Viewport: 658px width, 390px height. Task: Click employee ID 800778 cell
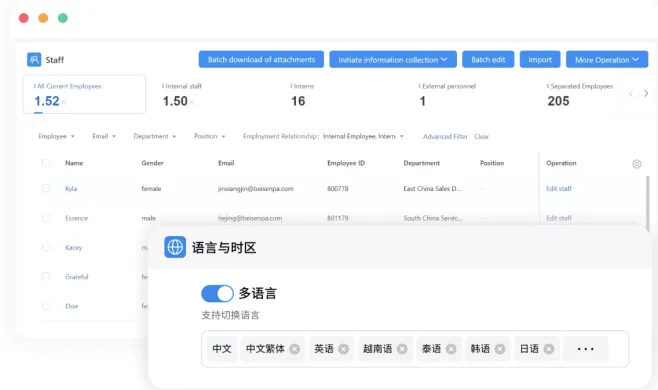point(337,188)
